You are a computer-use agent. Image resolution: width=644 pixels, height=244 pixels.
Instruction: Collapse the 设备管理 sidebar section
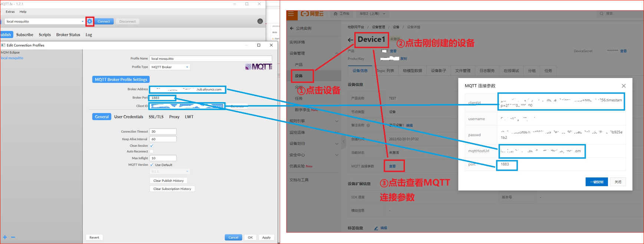pos(336,53)
